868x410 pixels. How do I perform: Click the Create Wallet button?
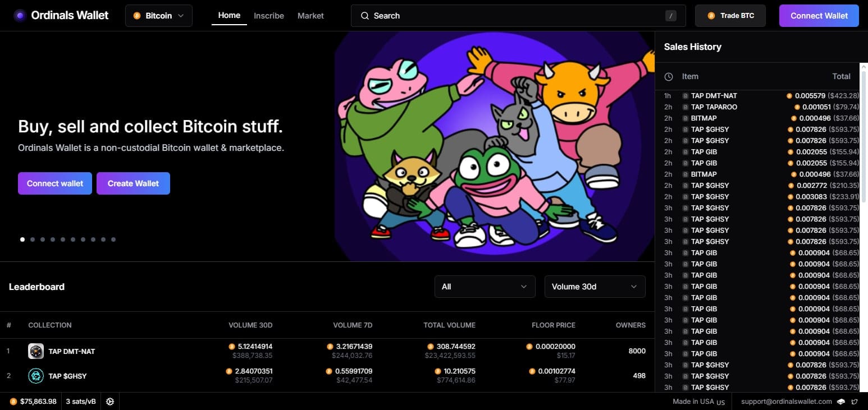(133, 183)
